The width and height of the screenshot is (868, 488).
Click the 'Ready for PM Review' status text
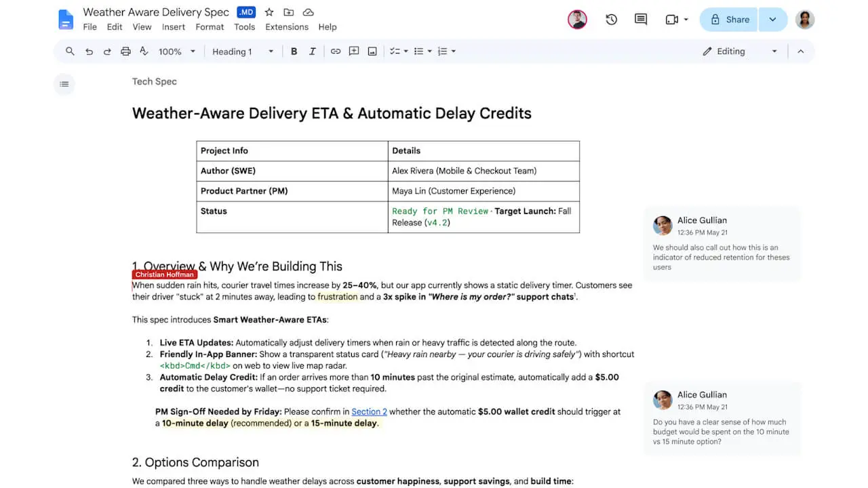440,211
